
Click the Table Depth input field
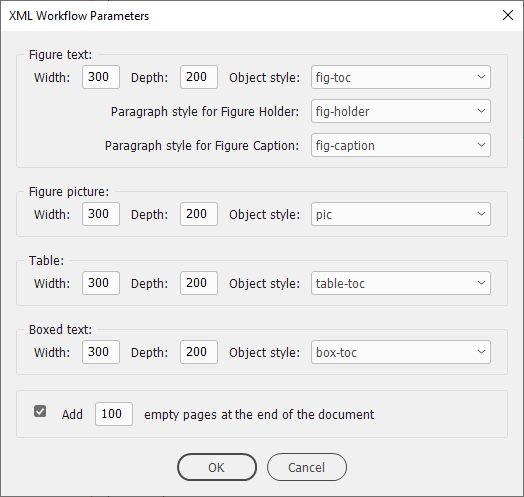pos(199,283)
